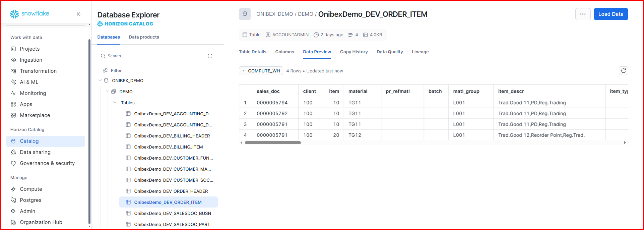This screenshot has width=644, height=230.
Task: Open OnibexDemo_DEV_ORDER_HEADER table
Action: coord(168,191)
